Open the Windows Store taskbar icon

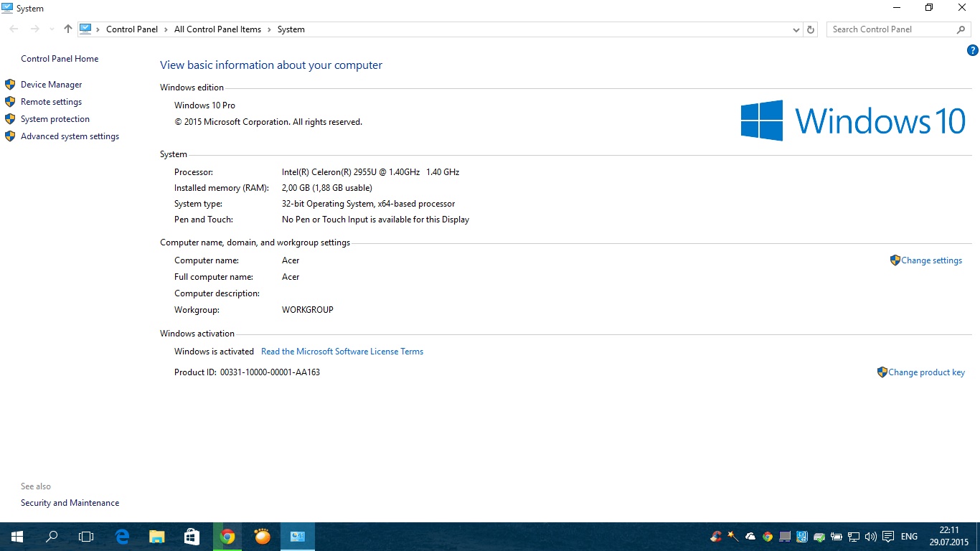[x=192, y=537]
